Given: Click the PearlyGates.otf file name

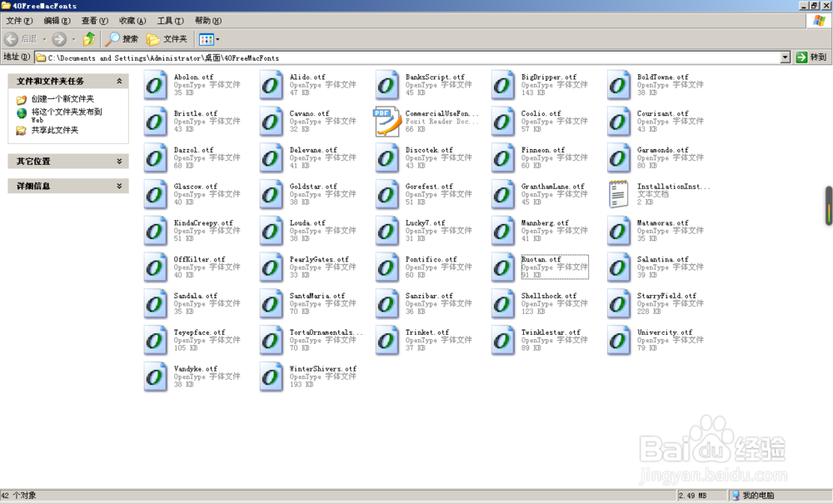Looking at the screenshot, I should (319, 260).
